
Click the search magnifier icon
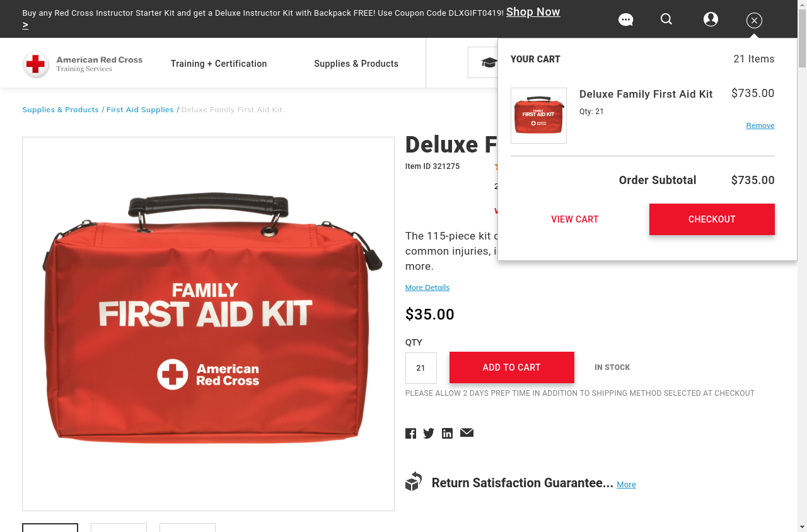(666, 20)
